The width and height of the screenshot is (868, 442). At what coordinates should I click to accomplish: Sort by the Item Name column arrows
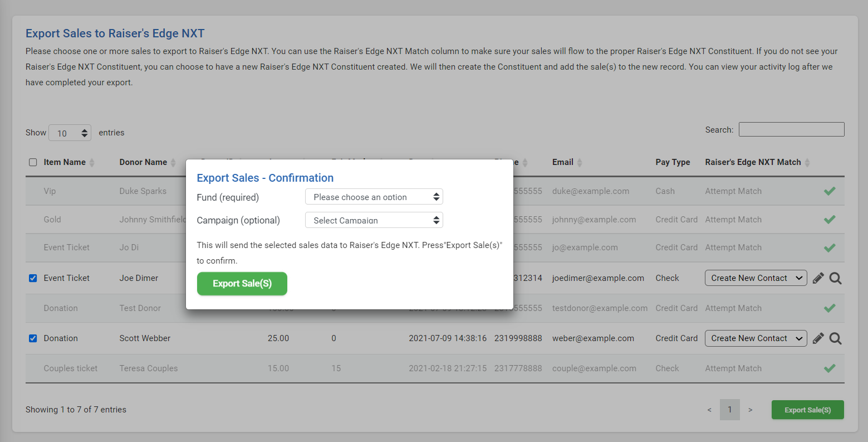point(92,163)
